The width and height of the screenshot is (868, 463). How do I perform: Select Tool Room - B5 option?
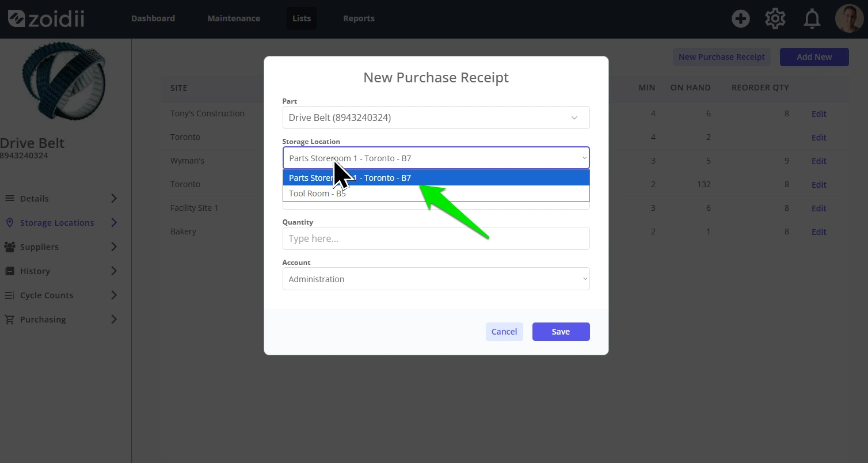(436, 193)
